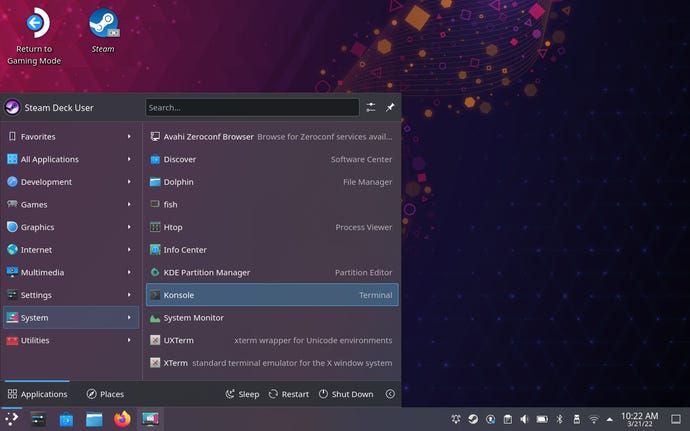The width and height of the screenshot is (690, 431).
Task: Open the Wi-Fi network tray icon
Action: [593, 419]
